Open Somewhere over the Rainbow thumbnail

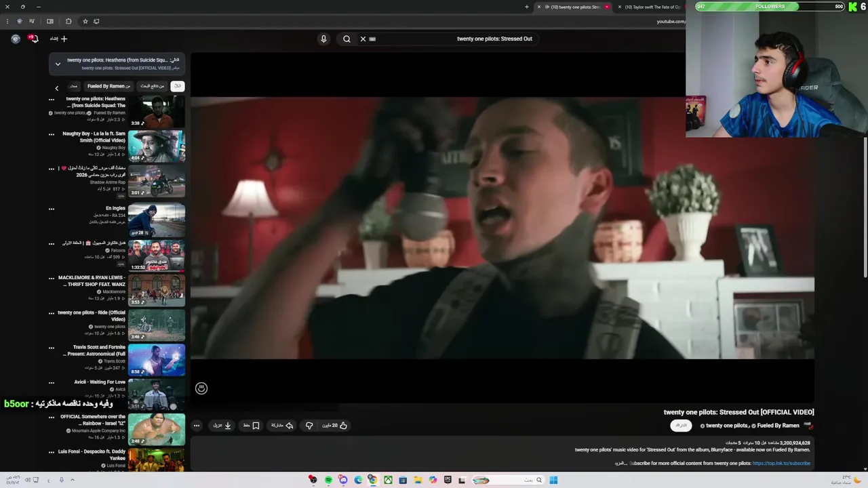[x=157, y=430]
